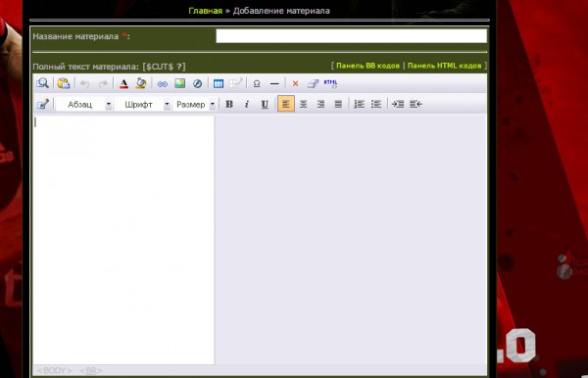Screen dimensions: 588x378
Task: Switch to HTML source view icon
Action: pyautogui.click(x=330, y=83)
